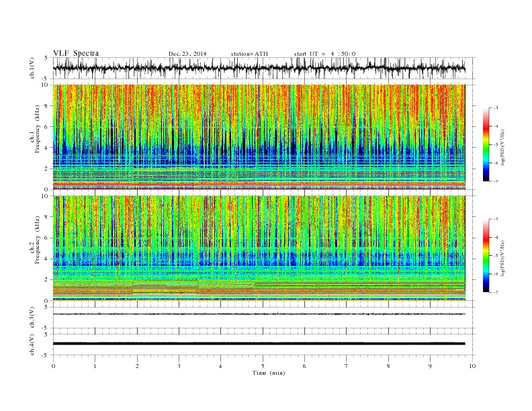Image resolution: width=532 pixels, height=411 pixels.
Task: Click the "6" kHz tick of ch.1 spectrogram
Action: coord(46,127)
